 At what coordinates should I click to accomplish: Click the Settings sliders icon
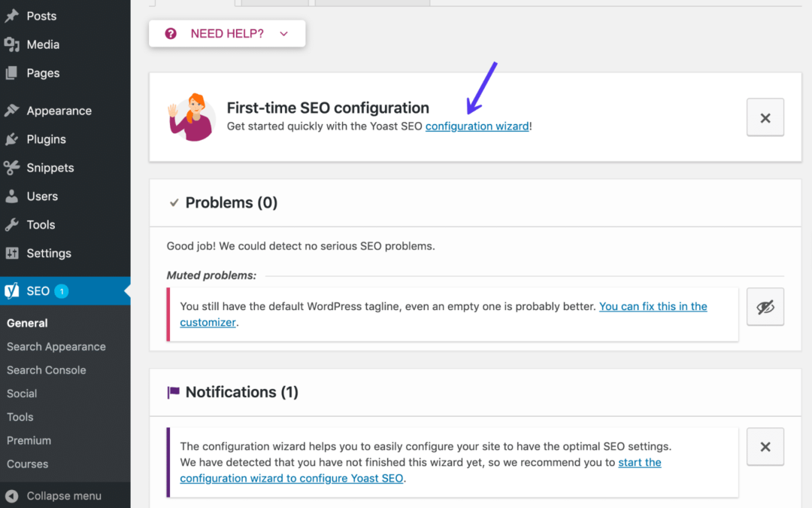point(12,253)
